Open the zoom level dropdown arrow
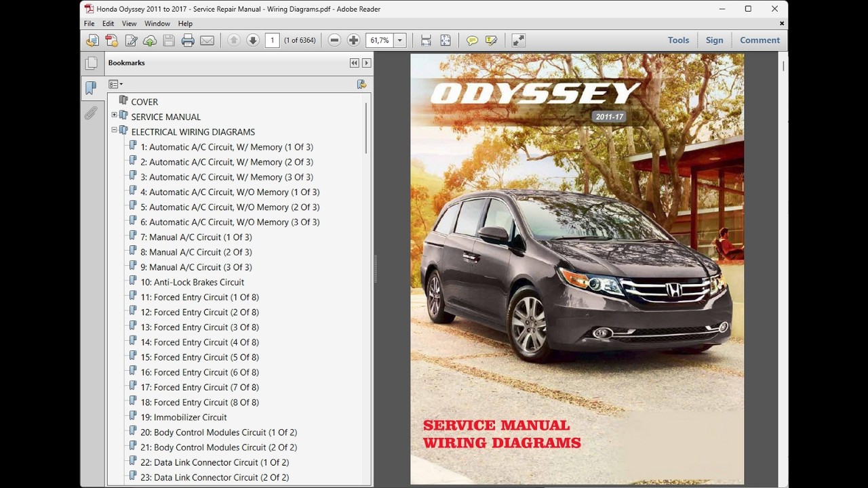 tap(400, 41)
